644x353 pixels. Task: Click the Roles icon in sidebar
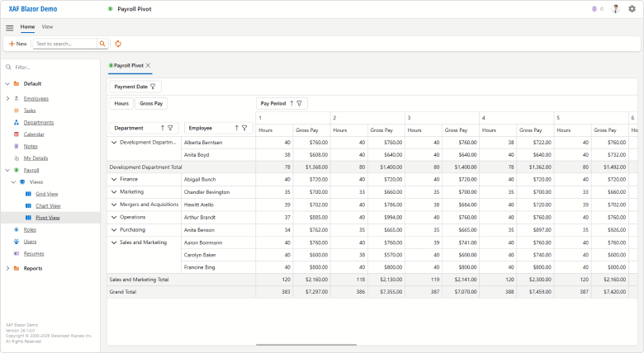point(17,230)
